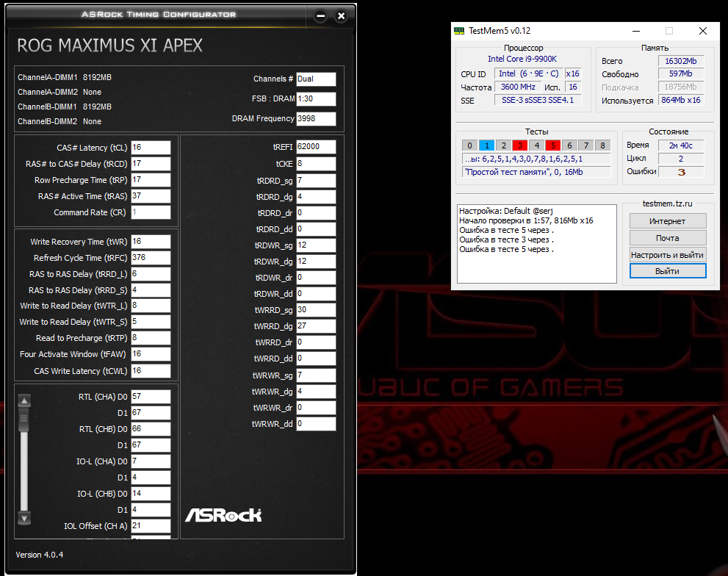Click the TestMem5 log text area
Image resolution: width=728 pixels, height=576 pixels.
point(537,243)
